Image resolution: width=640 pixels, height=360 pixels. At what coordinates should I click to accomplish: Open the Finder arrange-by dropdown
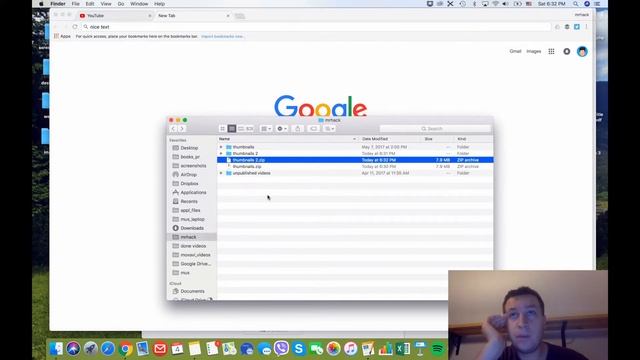tap(266, 129)
